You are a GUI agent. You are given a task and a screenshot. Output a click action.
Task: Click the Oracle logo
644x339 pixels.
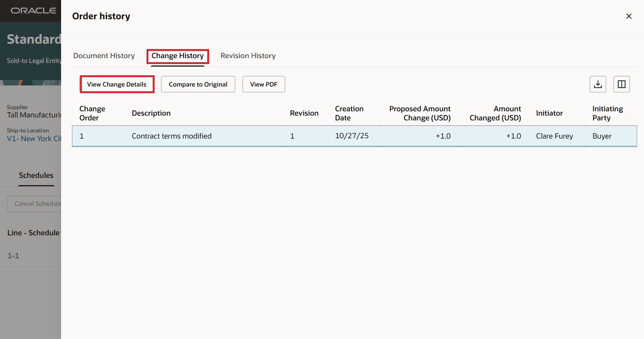click(31, 11)
